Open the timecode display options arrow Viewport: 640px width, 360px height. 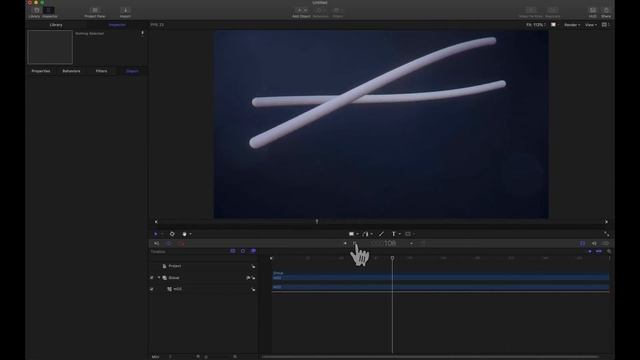(411, 244)
